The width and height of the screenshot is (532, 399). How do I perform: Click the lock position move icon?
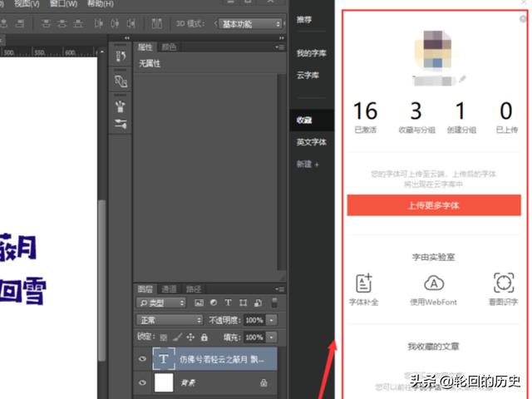coord(190,337)
